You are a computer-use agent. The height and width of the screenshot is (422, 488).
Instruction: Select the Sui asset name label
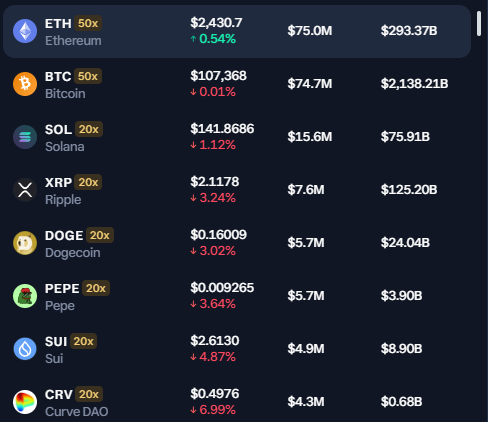(54, 359)
